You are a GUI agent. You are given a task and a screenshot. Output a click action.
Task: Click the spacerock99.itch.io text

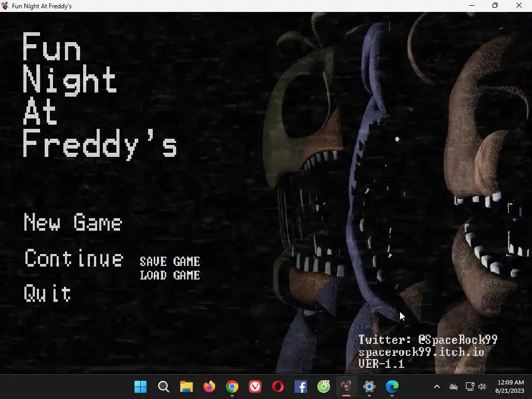(421, 352)
